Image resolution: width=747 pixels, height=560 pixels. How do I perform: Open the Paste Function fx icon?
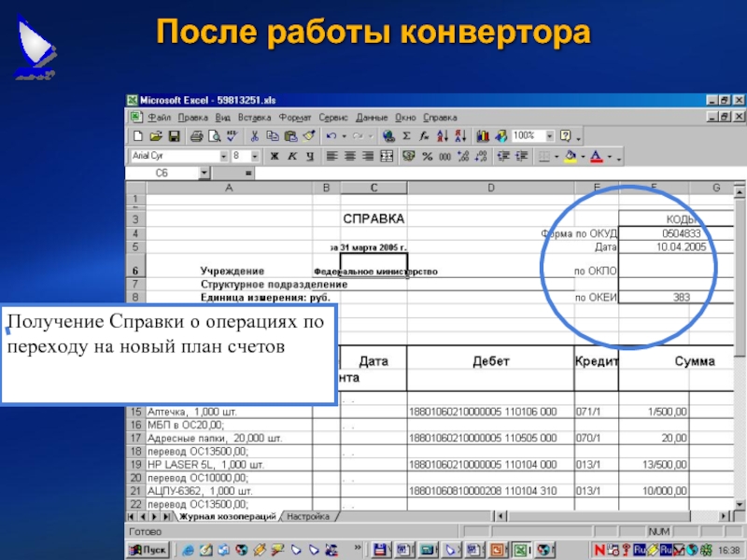[x=424, y=136]
